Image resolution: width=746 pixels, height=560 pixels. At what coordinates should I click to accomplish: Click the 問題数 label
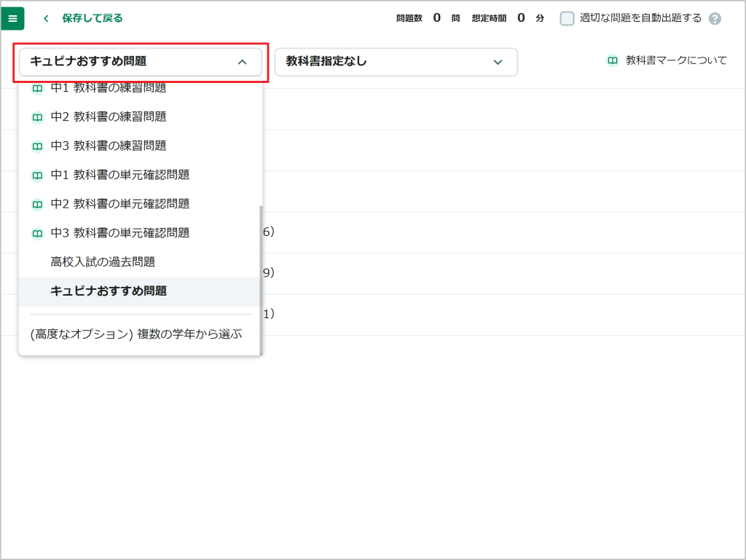tap(409, 18)
